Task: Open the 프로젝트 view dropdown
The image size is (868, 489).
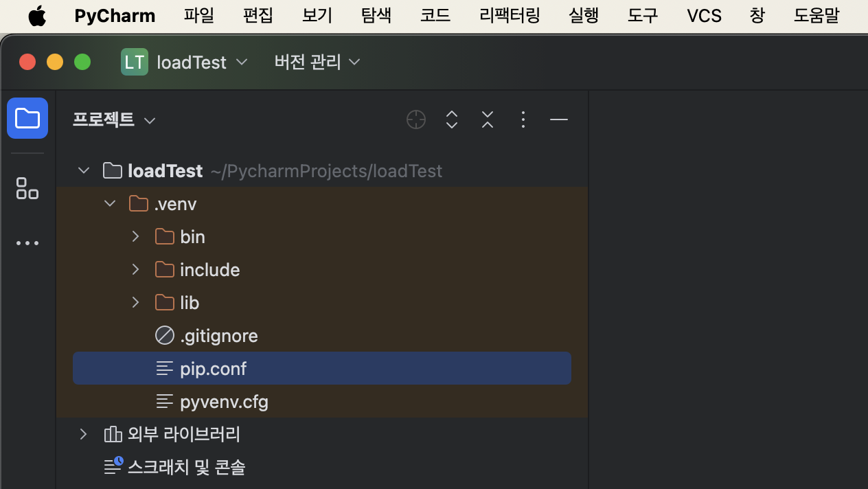Action: click(114, 120)
